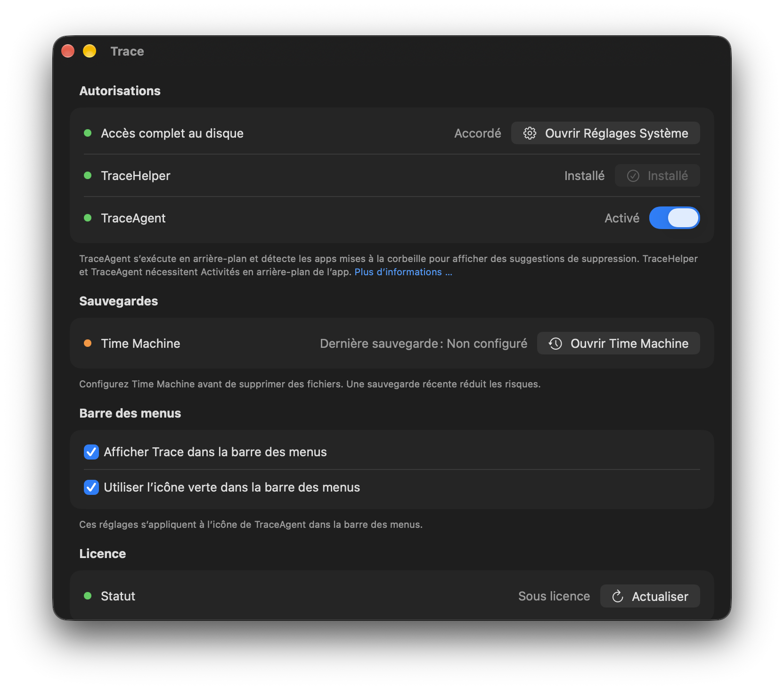Click the Time Machine row label
The width and height of the screenshot is (784, 690).
(x=140, y=344)
